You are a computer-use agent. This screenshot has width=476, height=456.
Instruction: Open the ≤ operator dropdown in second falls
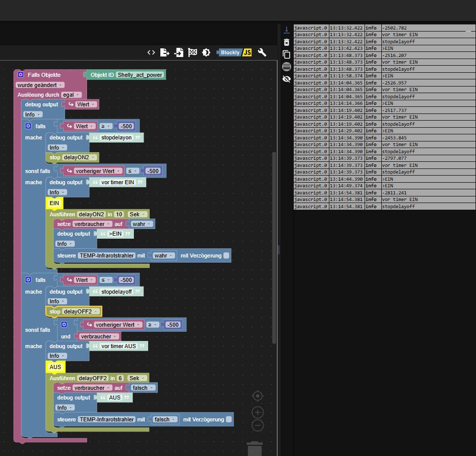(106, 280)
